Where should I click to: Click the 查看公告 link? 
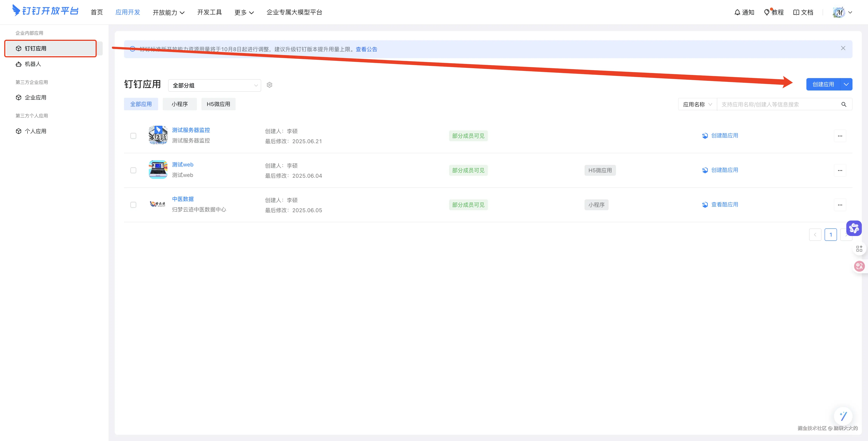click(x=366, y=49)
